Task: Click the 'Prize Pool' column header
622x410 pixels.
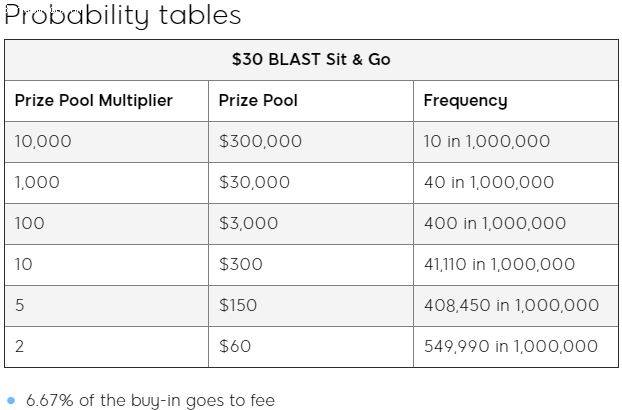Action: pyautogui.click(x=258, y=100)
